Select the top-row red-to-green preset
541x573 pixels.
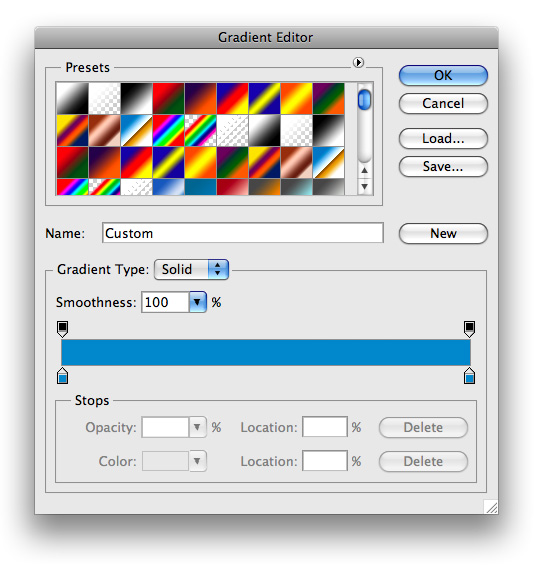click(x=169, y=98)
